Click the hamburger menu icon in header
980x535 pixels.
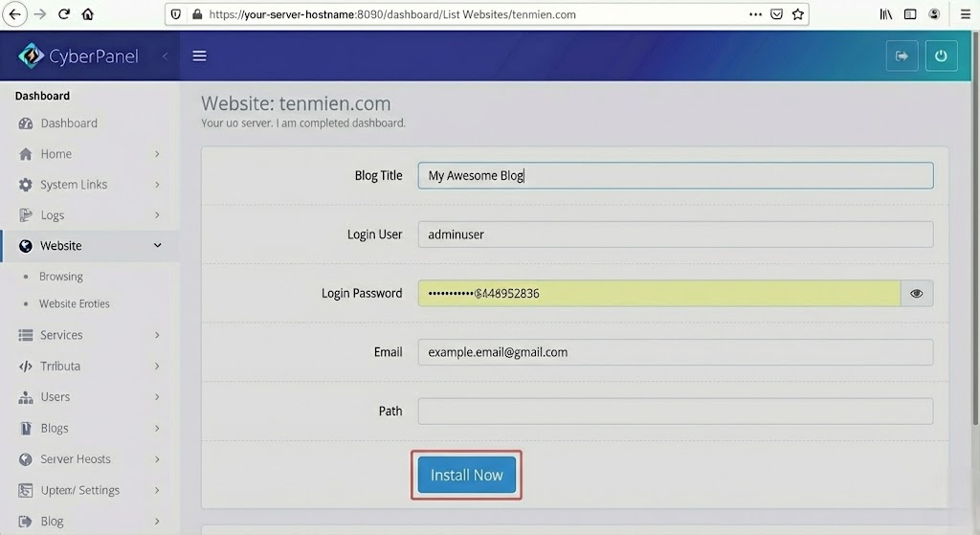pos(199,56)
